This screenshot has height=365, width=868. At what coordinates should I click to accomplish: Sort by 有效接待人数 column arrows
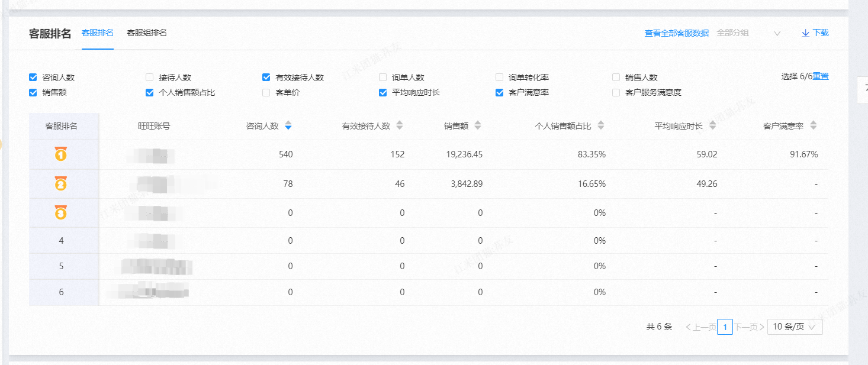coord(400,126)
